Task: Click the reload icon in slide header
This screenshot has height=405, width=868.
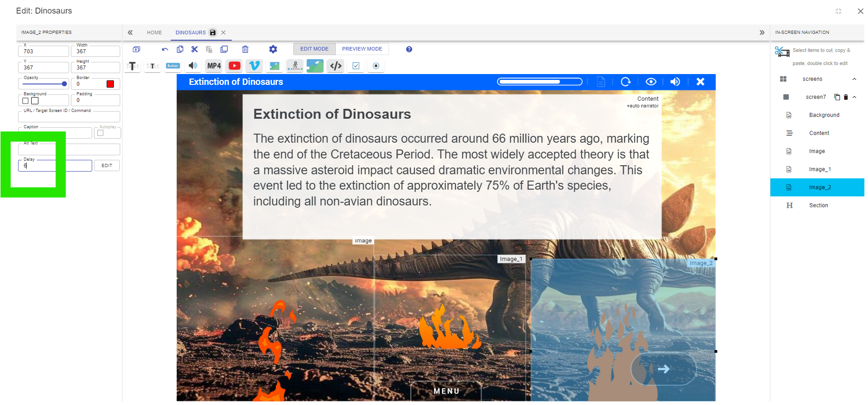Action: (x=626, y=82)
